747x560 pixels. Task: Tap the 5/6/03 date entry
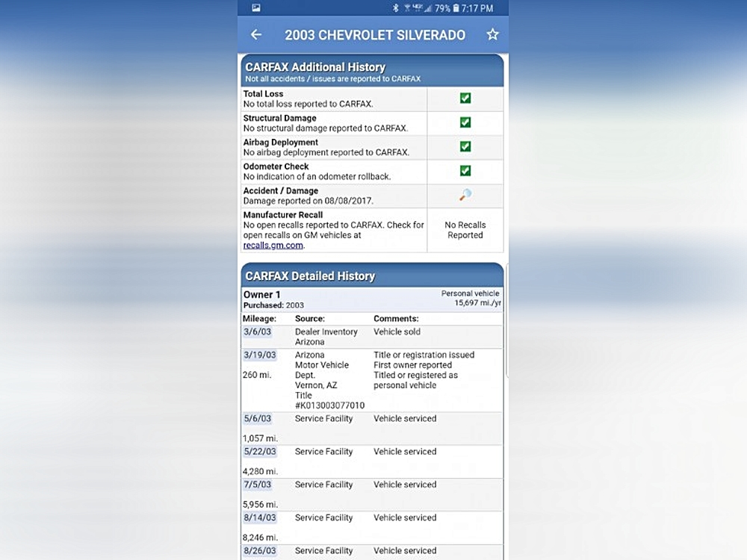[257, 419]
